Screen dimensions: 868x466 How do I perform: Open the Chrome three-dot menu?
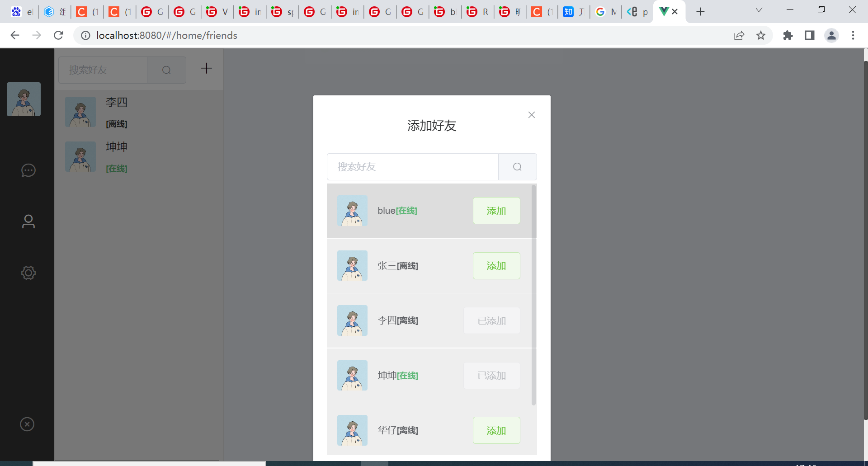pos(853,35)
